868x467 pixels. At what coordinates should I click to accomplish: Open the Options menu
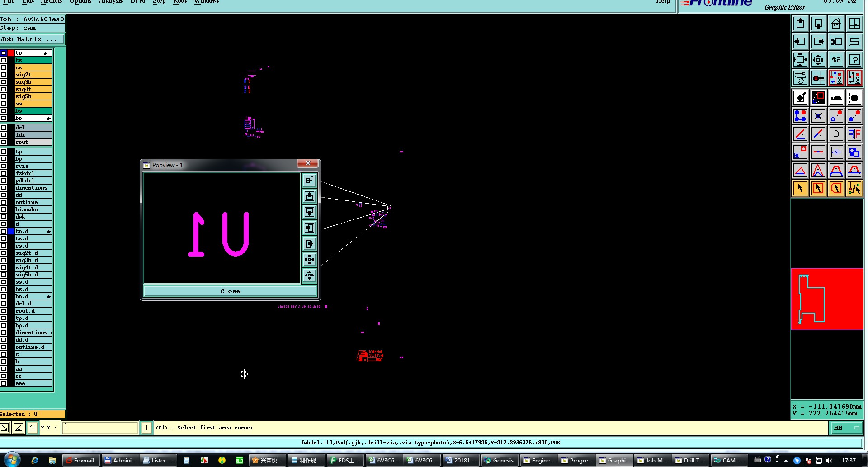point(80,1)
